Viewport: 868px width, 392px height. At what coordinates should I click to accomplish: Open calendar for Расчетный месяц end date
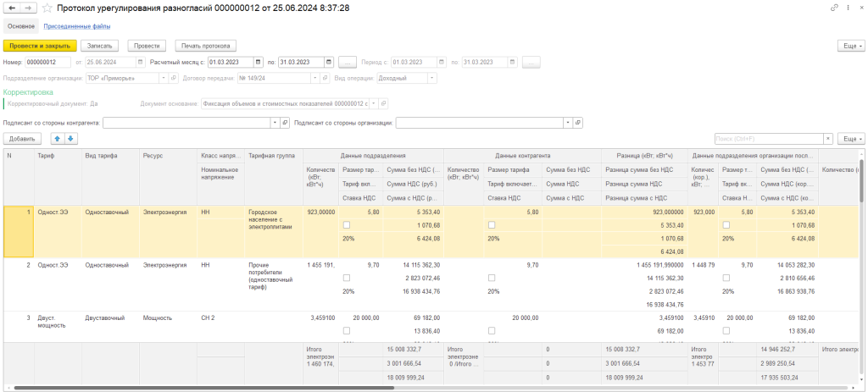(329, 62)
